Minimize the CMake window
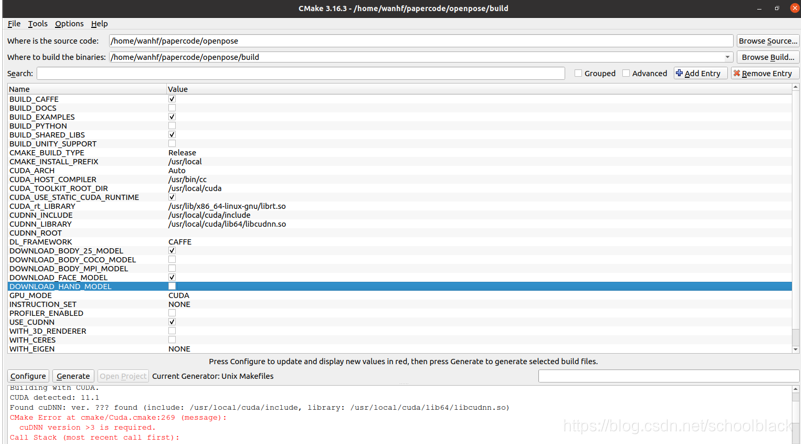802x444 pixels. click(x=759, y=8)
